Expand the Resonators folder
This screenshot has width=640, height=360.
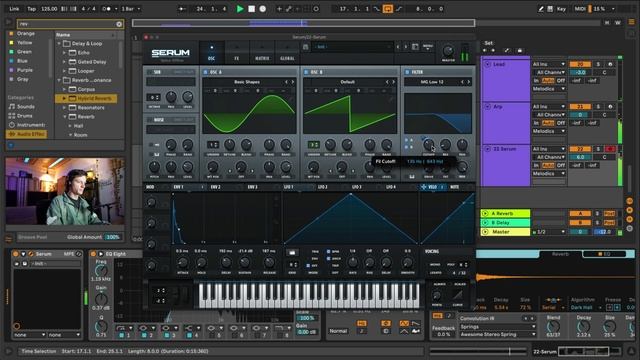point(64,107)
